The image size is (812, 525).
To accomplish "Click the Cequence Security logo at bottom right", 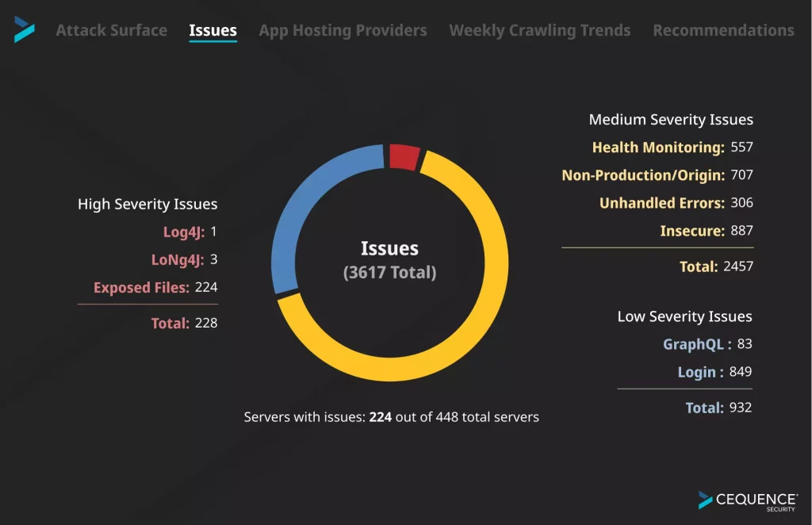I will [x=744, y=501].
